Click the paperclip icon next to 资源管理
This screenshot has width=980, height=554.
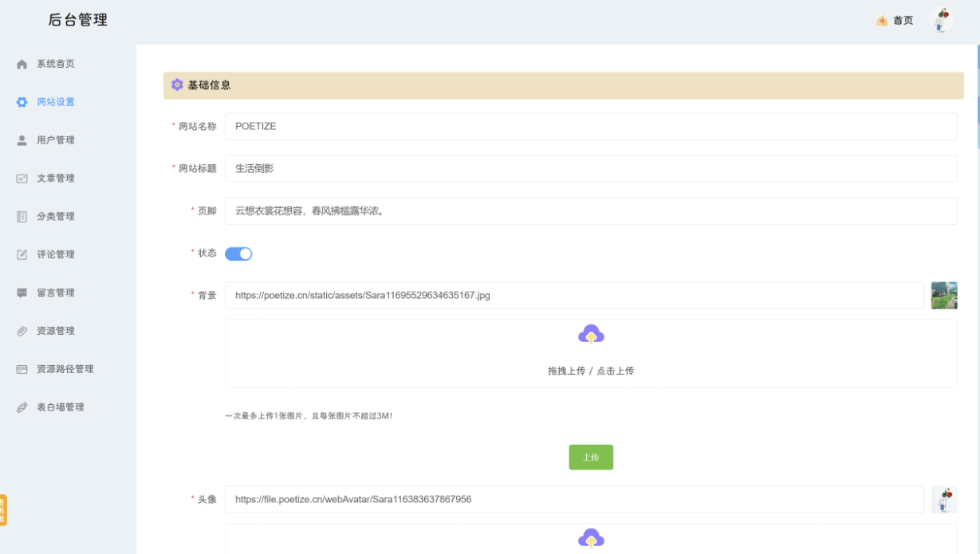click(x=22, y=331)
